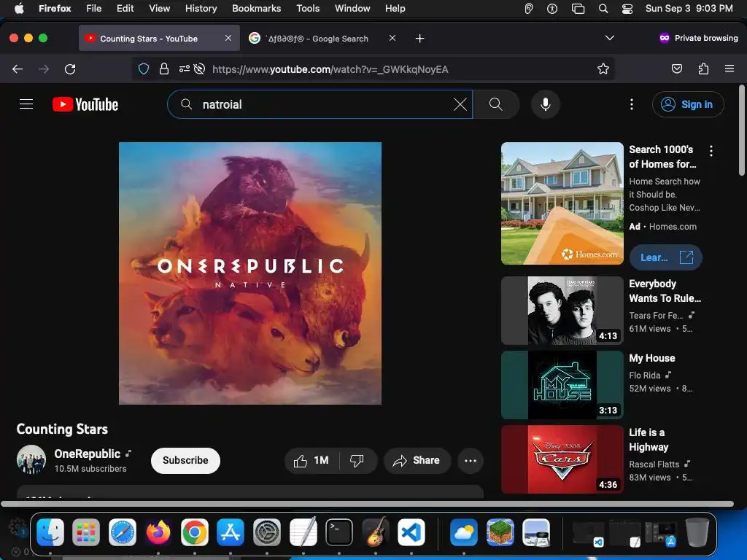Image resolution: width=747 pixels, height=560 pixels.
Task: Open a new tab with plus
Action: click(419, 39)
